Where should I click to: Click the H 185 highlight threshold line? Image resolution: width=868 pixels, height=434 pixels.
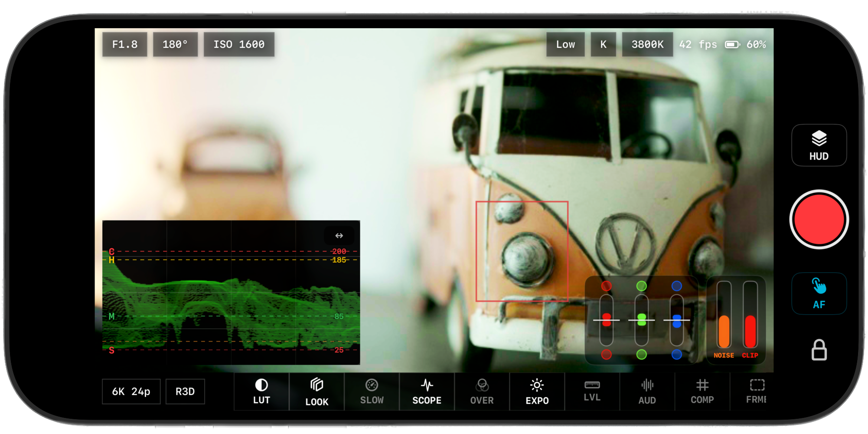pyautogui.click(x=231, y=260)
